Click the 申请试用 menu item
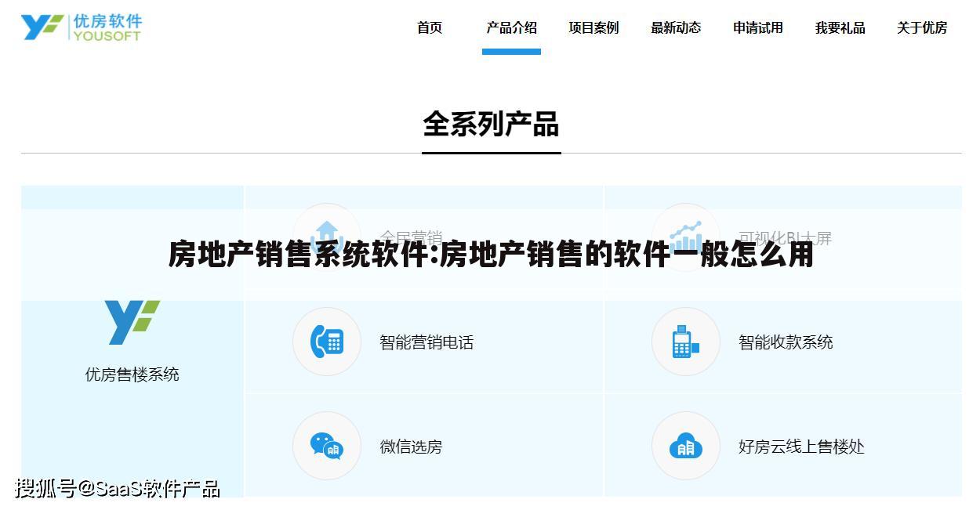Viewport: 980px width, 510px height. tap(758, 27)
